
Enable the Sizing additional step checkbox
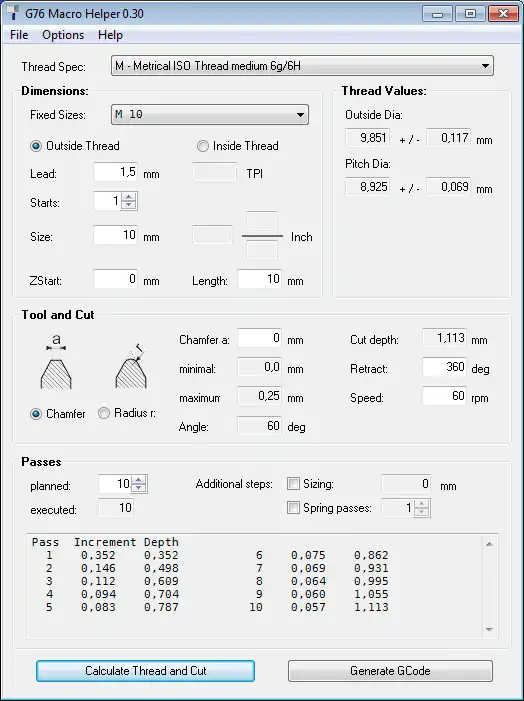click(293, 484)
